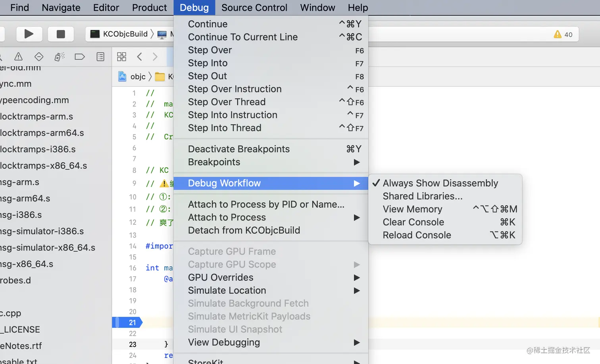Toggle Deactivate Breakpoints menu item
This screenshot has height=364, width=600.
pos(238,149)
